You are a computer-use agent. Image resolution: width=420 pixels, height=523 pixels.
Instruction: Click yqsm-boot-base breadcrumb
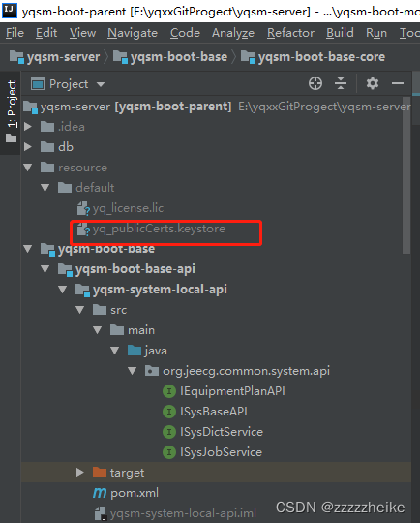[x=170, y=57]
